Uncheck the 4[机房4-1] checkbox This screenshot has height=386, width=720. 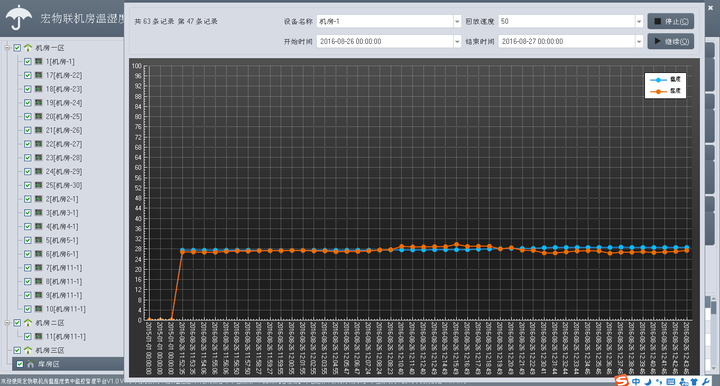click(x=28, y=226)
